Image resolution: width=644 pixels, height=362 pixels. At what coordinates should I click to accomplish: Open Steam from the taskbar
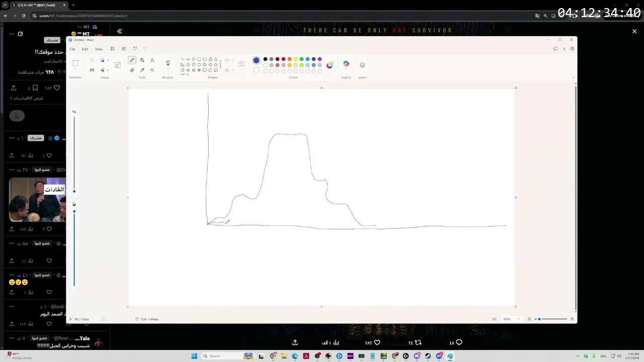pyautogui.click(x=428, y=356)
